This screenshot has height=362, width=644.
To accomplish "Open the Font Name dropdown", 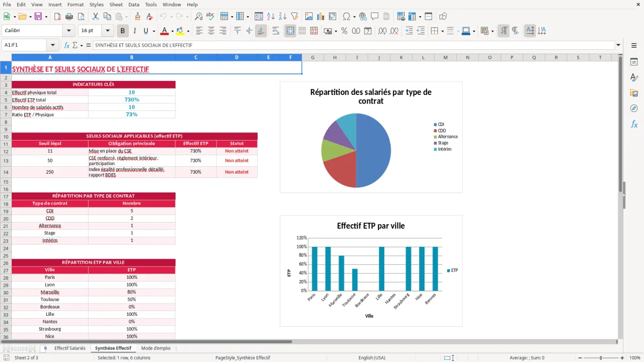I will [x=69, y=31].
